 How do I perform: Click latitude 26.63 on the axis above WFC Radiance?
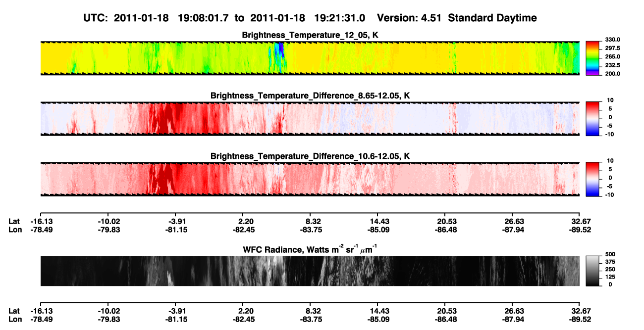click(514, 221)
